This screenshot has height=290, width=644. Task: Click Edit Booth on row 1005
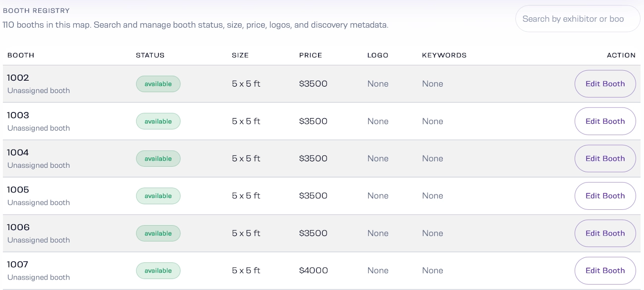[x=605, y=196]
